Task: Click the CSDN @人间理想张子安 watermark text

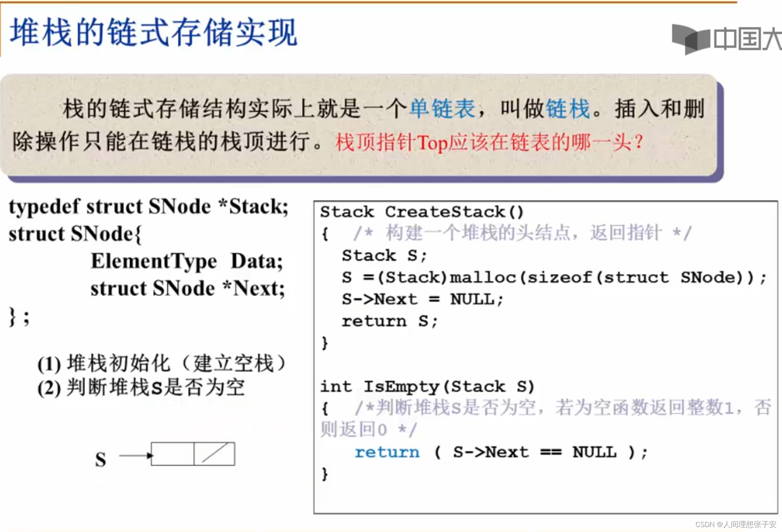Action: (736, 524)
